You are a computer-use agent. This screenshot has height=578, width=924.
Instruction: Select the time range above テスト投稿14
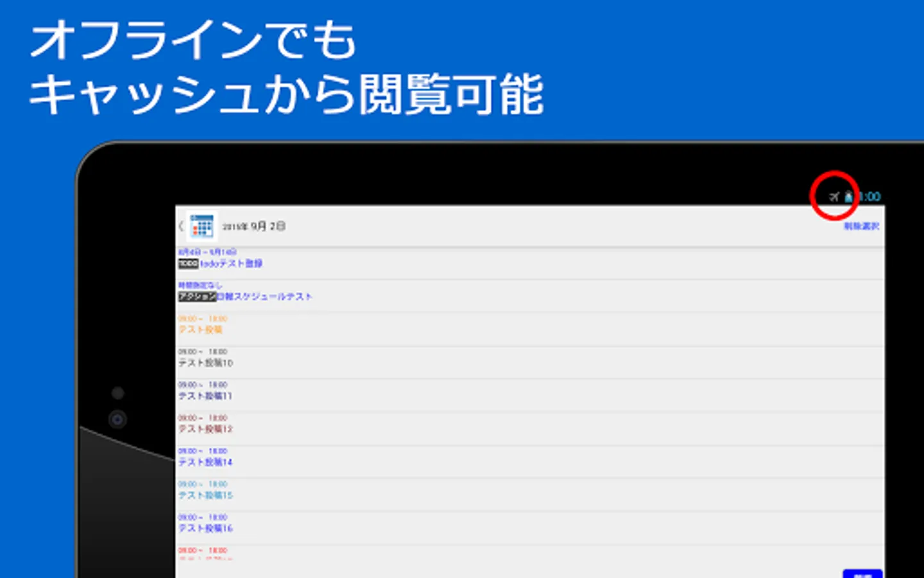pos(203,451)
